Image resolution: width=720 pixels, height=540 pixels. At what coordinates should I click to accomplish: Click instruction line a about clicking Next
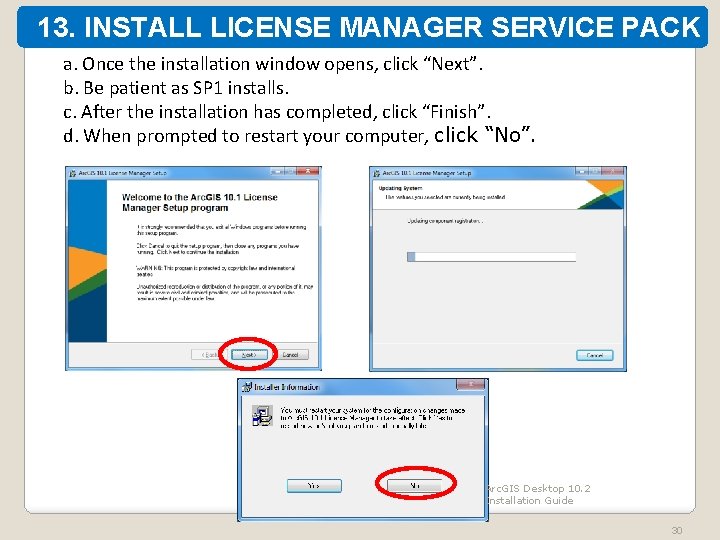click(273, 64)
